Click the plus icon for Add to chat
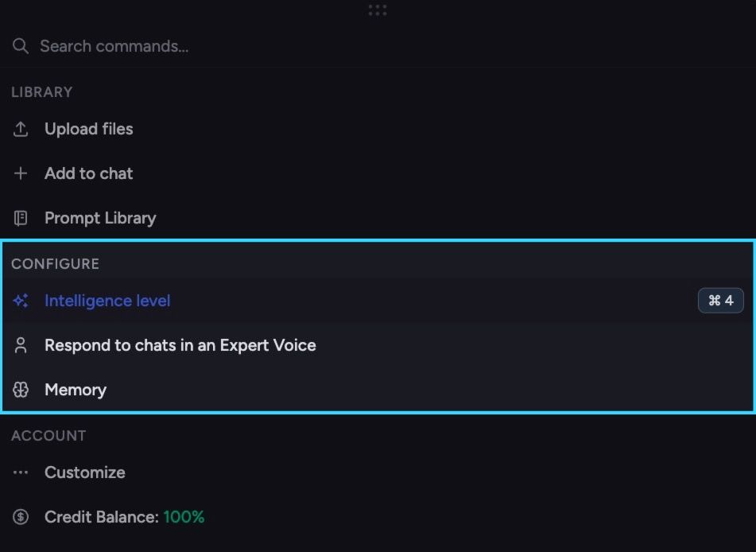 tap(20, 173)
